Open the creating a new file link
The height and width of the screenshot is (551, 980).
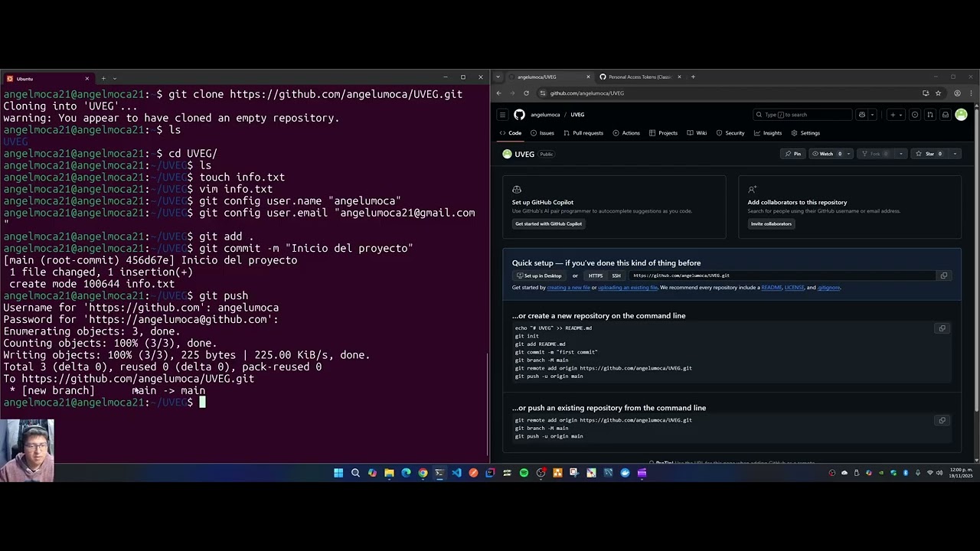pos(568,288)
